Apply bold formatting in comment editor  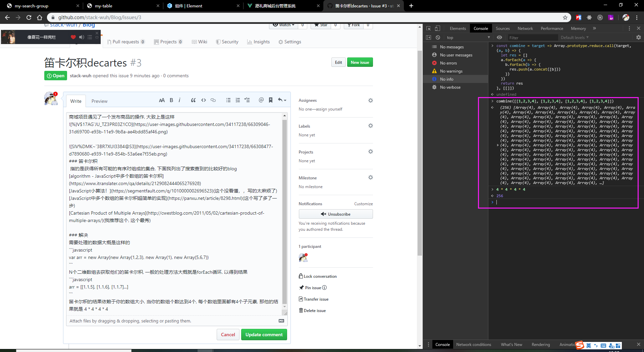pos(171,100)
